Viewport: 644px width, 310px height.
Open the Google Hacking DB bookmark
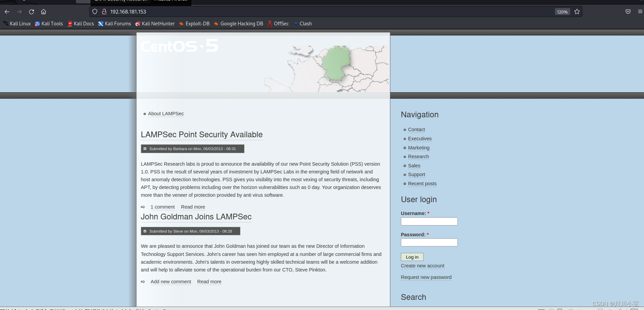coord(238,24)
